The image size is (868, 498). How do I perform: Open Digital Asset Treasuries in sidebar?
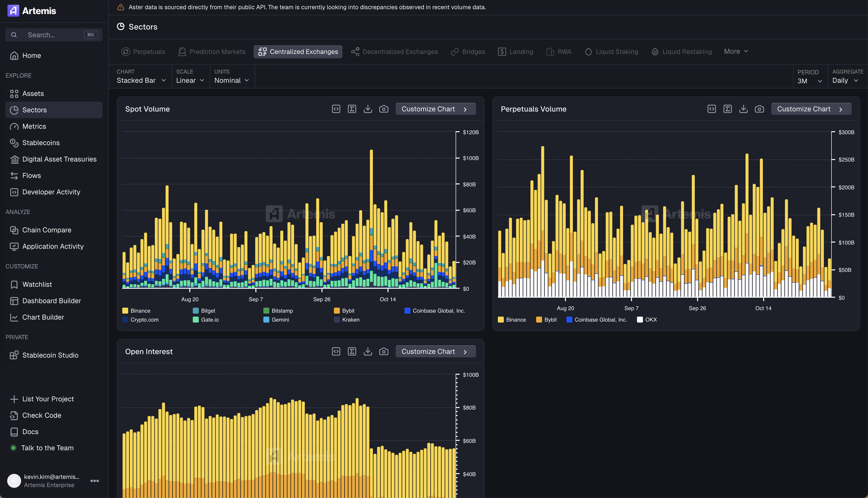(x=59, y=159)
